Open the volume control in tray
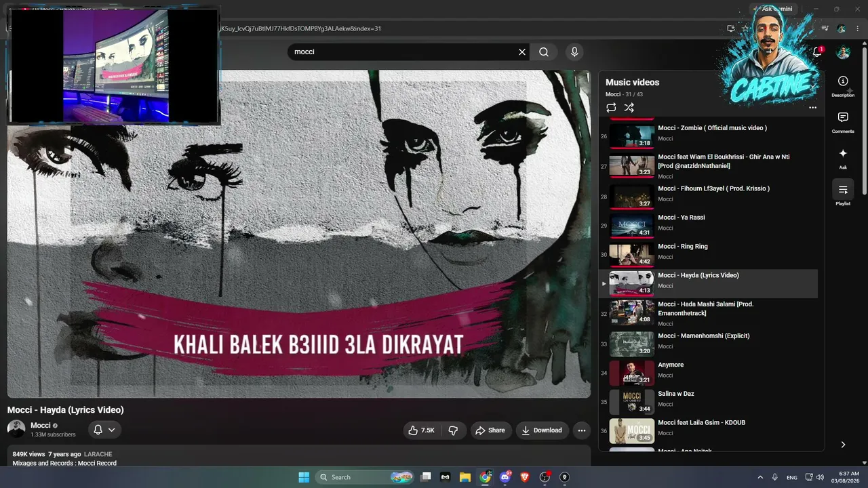Screen dimensions: 868x488 pos(820,477)
